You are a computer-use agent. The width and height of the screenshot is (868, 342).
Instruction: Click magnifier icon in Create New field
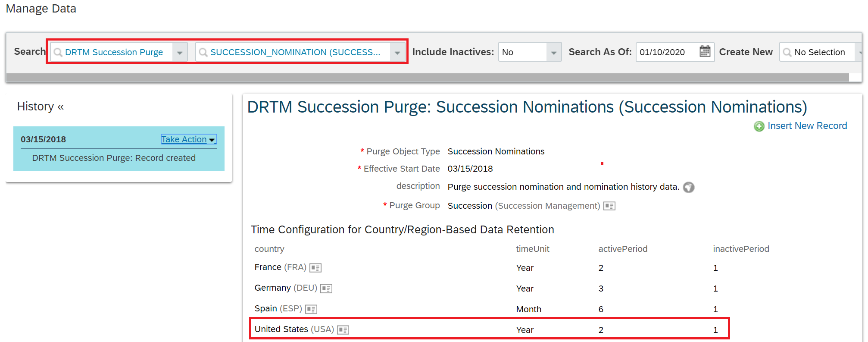pyautogui.click(x=787, y=52)
